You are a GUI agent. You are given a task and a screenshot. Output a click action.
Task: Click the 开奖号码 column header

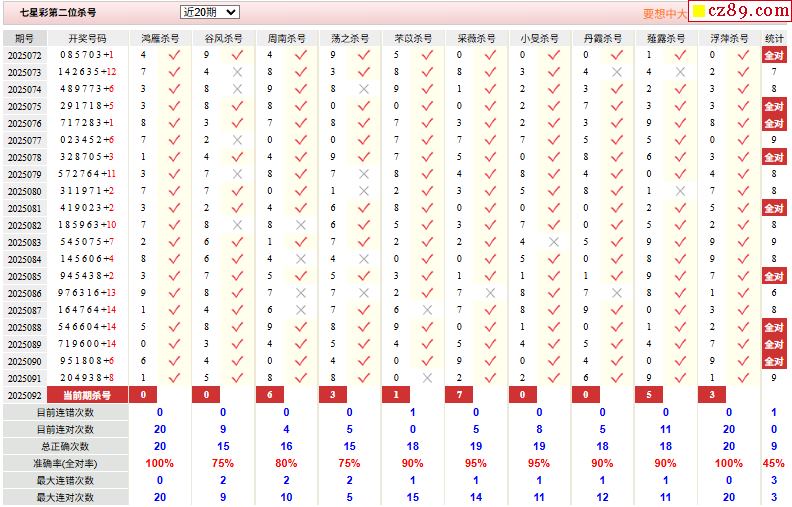click(87, 38)
